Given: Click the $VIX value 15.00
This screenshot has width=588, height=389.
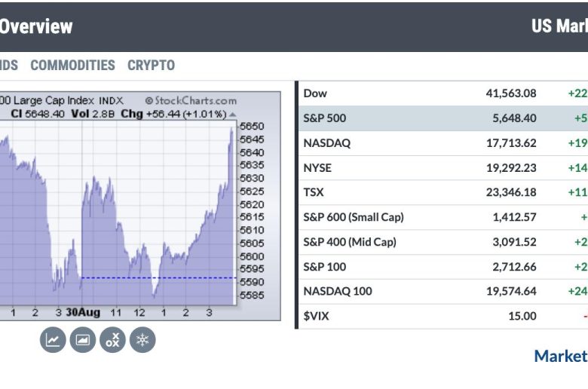Looking at the screenshot, I should [522, 316].
